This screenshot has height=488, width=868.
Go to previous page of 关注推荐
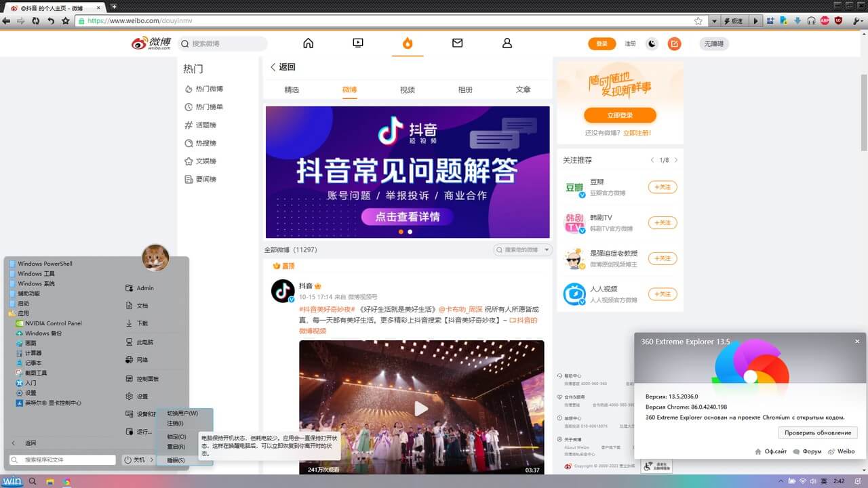652,161
